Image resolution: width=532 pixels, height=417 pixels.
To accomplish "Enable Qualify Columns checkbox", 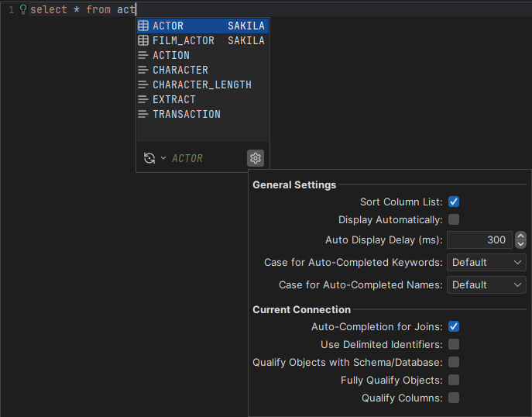I will coord(454,398).
